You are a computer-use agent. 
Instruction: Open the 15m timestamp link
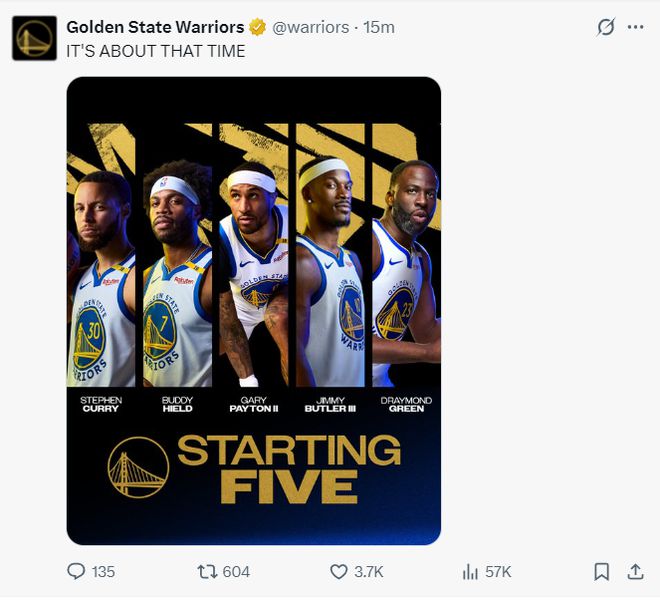point(379,27)
